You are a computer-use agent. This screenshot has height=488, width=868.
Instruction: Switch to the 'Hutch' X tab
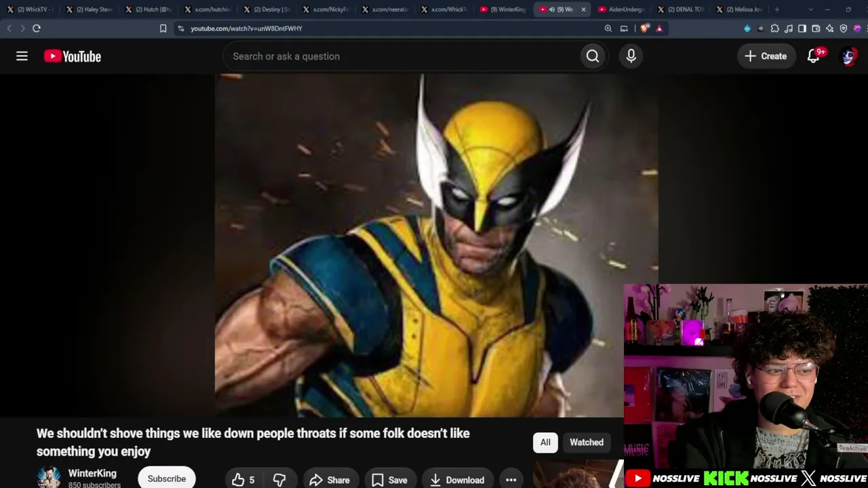(x=149, y=9)
